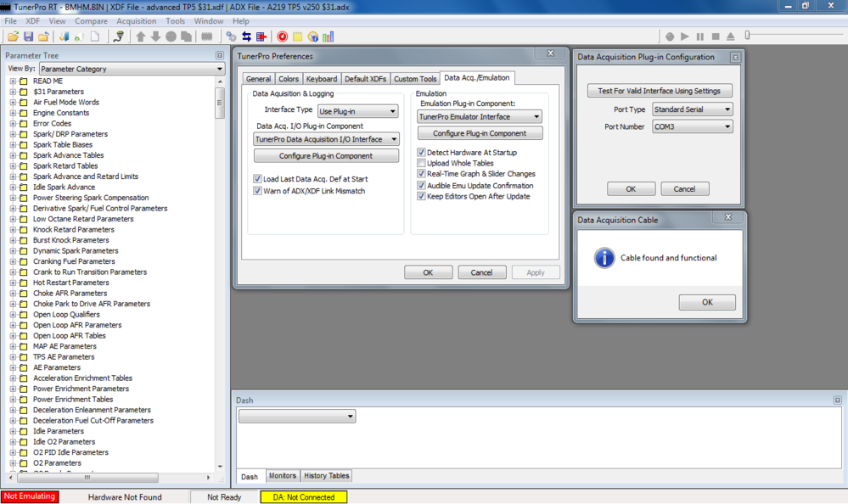Screen dimensions: 848x504
Task: Open the View By Parameter Category dropdown
Action: [x=132, y=69]
